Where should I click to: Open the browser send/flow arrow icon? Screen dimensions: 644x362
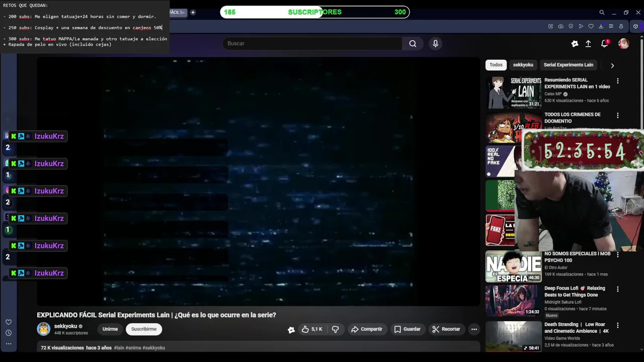click(581, 26)
